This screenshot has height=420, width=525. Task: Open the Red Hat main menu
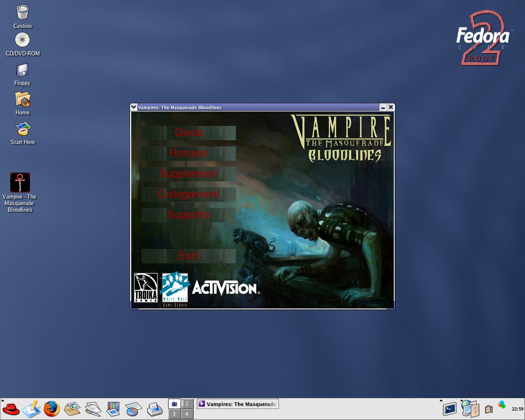pyautogui.click(x=11, y=409)
